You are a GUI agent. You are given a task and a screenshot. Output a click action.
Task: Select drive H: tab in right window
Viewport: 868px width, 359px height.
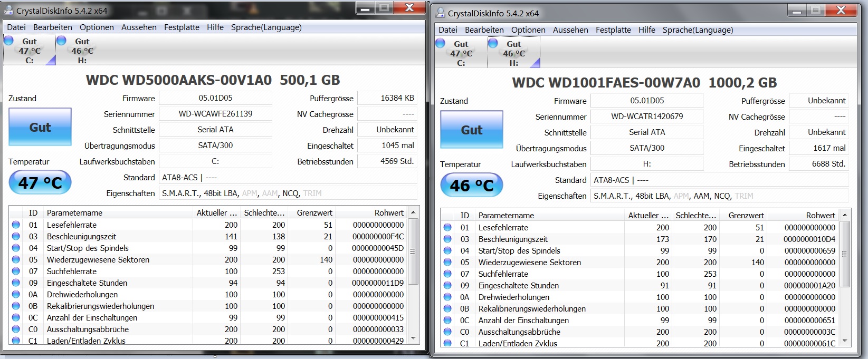[x=514, y=53]
